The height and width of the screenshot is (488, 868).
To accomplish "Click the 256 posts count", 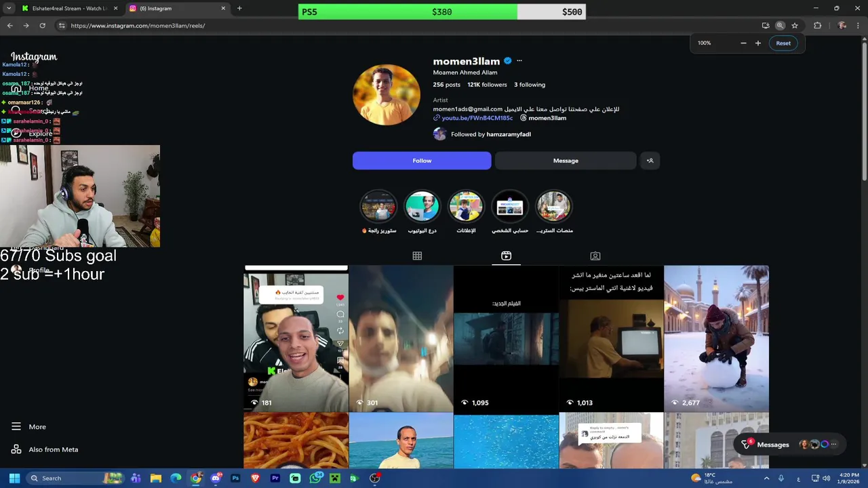I will click(447, 85).
